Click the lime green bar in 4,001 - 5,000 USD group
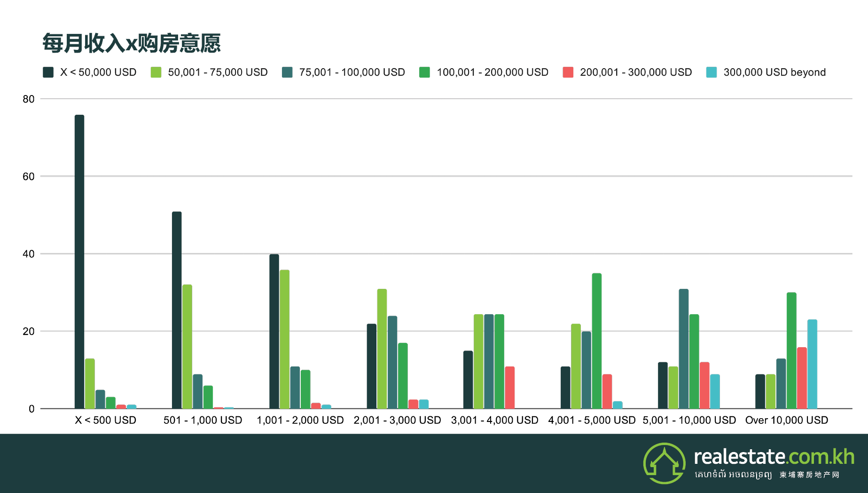This screenshot has height=493, width=868. point(576,366)
